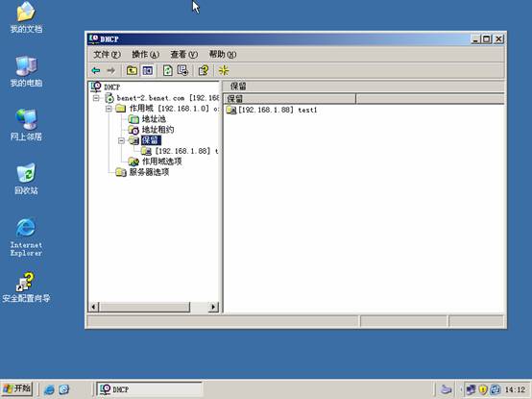The image size is (532, 399).
Task: Click the yellow star New Reservation icon
Action: click(224, 70)
